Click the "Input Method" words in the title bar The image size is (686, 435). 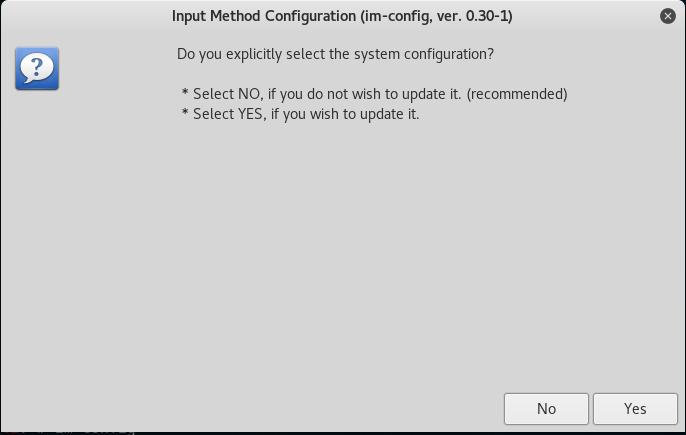click(x=217, y=16)
